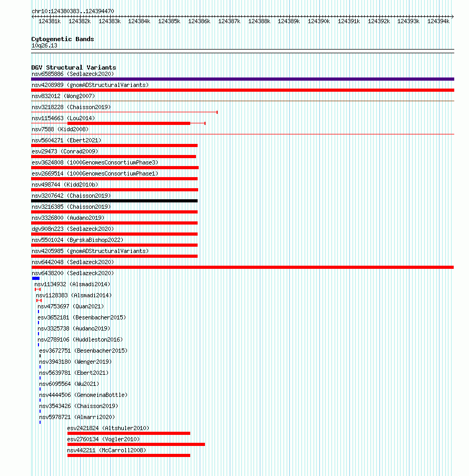This screenshot has width=469, height=476.
Task: Open nsv3325738 (Audano2019) entry
Action: tap(74, 329)
